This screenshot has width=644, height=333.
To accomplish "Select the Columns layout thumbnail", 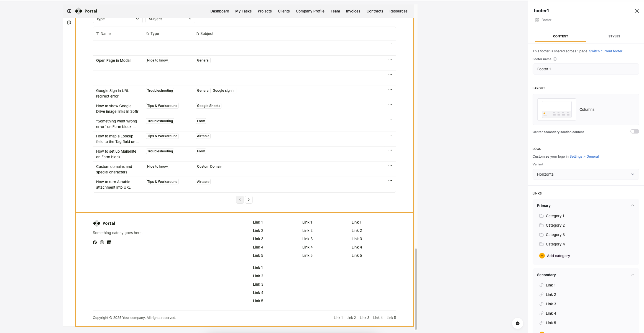I will click(x=556, y=109).
